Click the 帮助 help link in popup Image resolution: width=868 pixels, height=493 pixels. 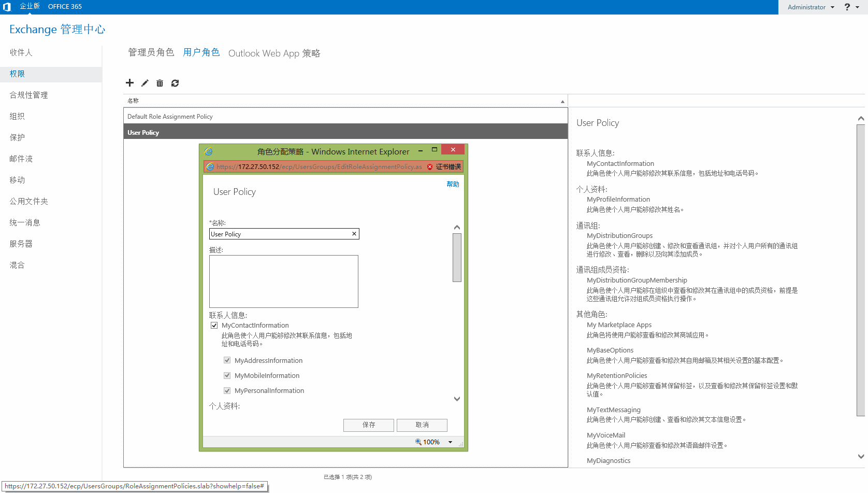click(x=453, y=184)
